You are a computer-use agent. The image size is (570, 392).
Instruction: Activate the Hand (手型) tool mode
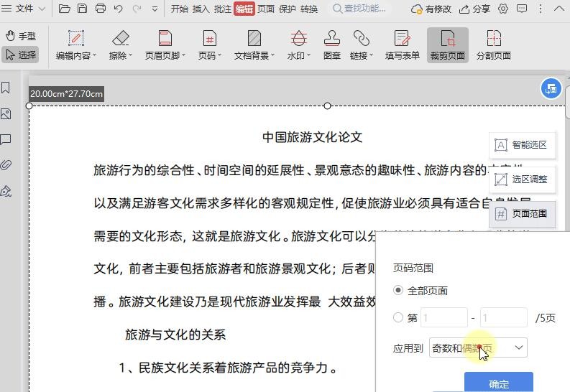pos(20,36)
